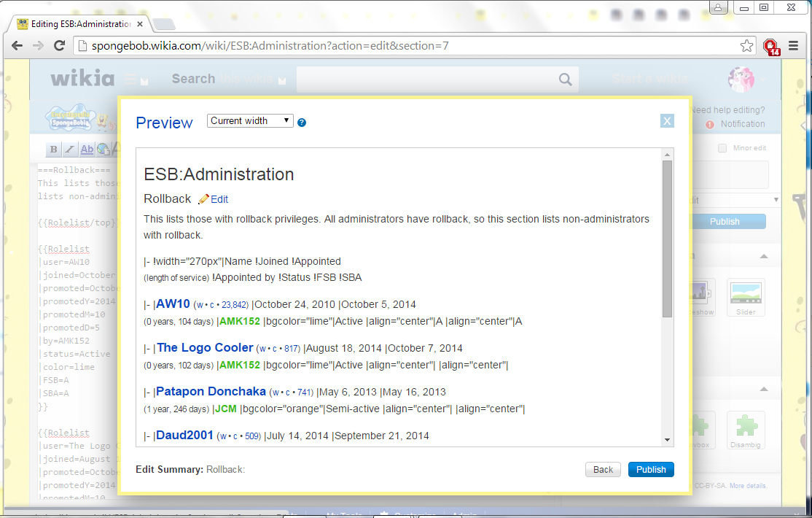
Task: Click the blue help icon beside Current width
Action: 302,123
